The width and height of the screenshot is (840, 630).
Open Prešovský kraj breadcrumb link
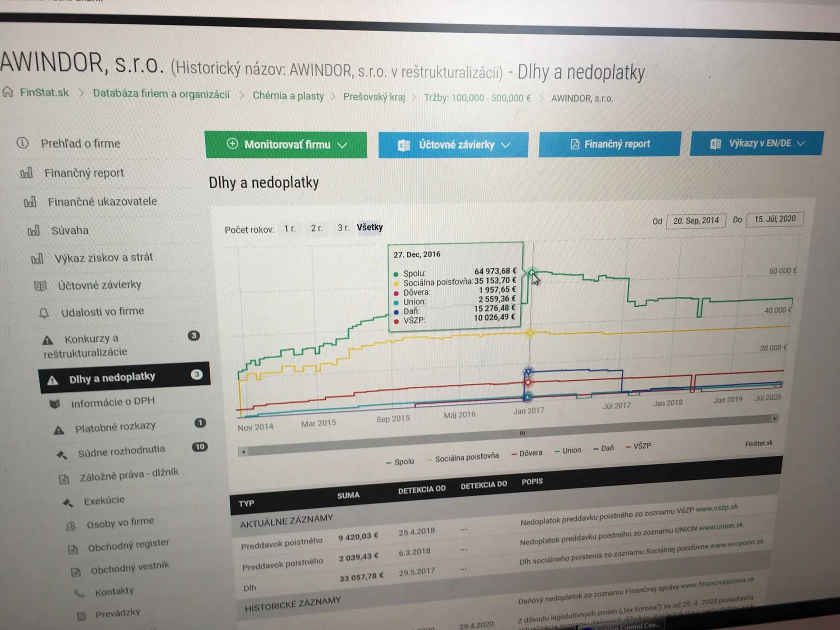click(x=374, y=96)
